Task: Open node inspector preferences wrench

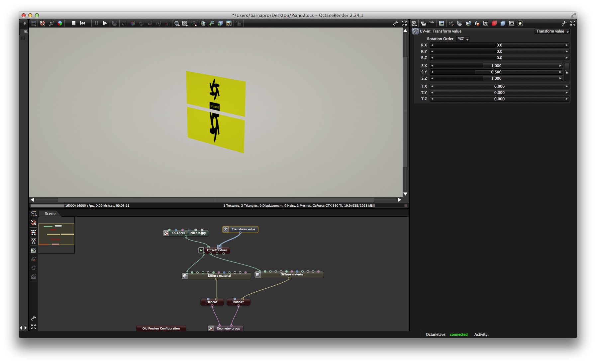Action: (564, 23)
